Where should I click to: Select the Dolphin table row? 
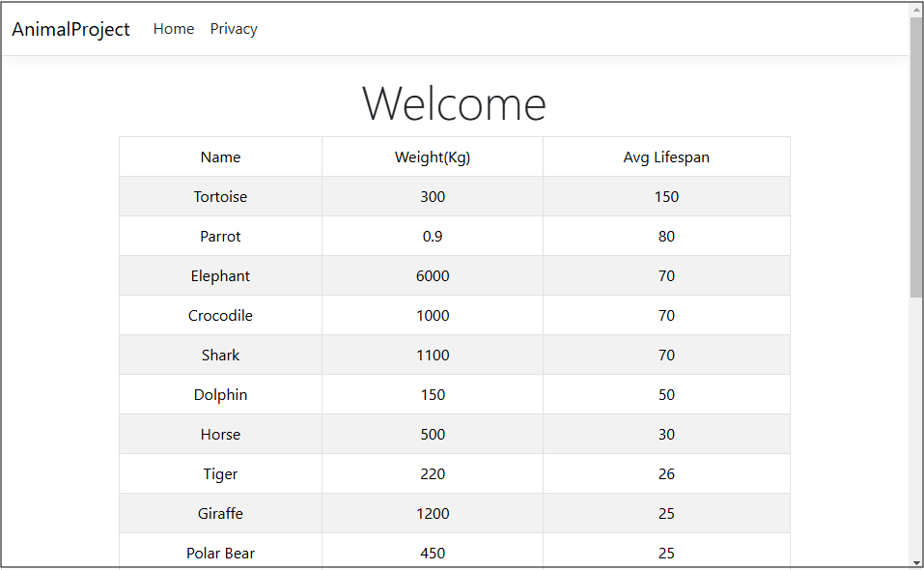220,394
